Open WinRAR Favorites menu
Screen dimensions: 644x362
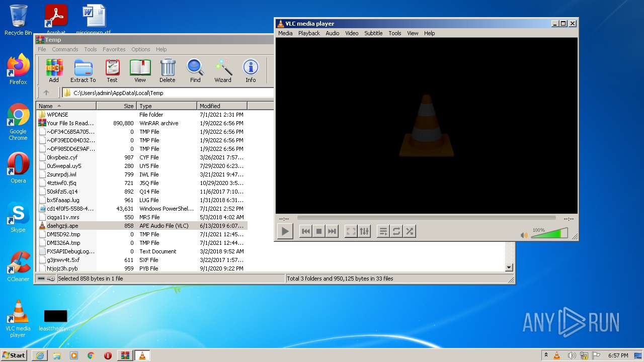(114, 49)
